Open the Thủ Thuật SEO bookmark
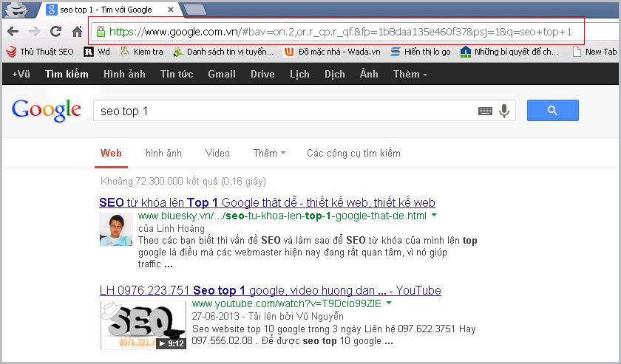Image resolution: width=621 pixels, height=364 pixels. coord(41,52)
